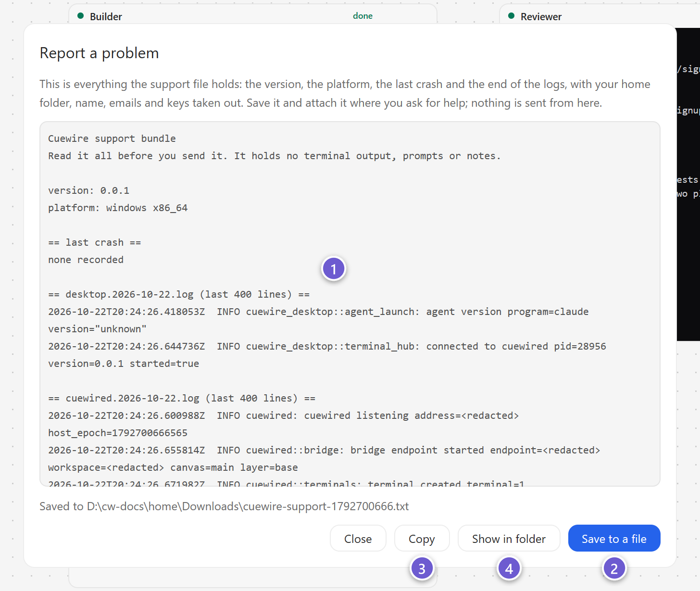Click the 'none recorded' line

86,260
